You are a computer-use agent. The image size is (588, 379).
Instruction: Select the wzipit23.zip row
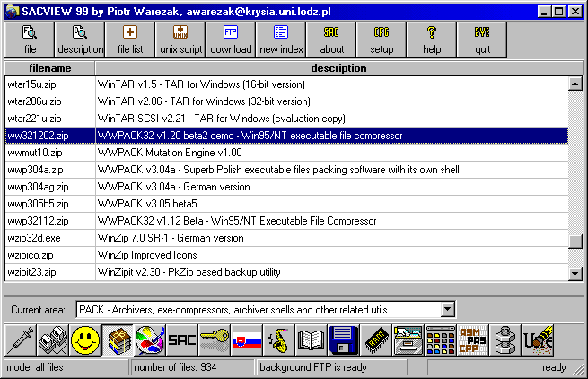click(287, 272)
